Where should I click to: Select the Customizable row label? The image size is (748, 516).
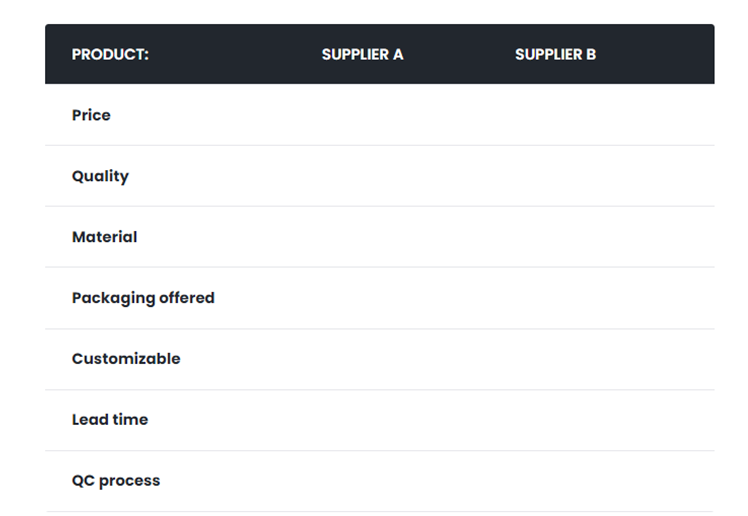coord(126,359)
